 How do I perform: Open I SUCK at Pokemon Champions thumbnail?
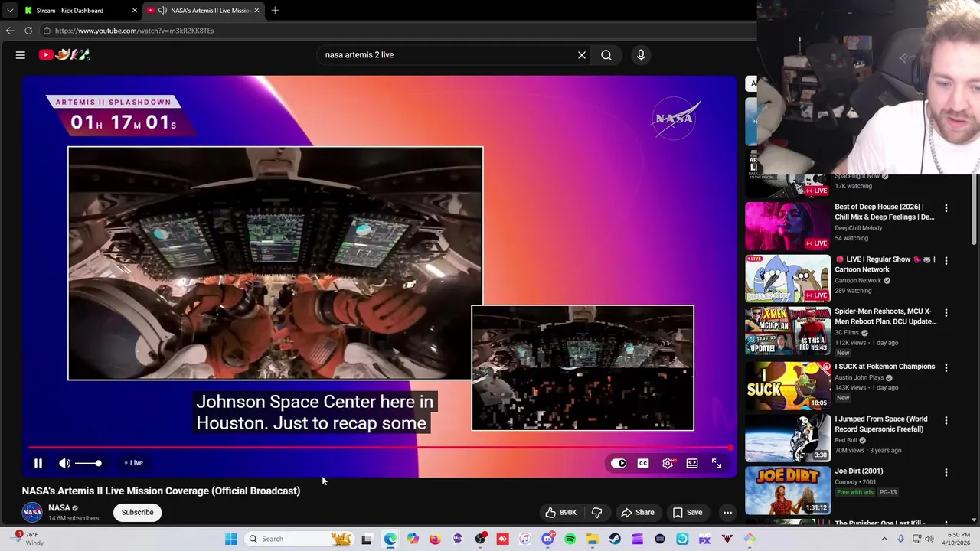[788, 385]
